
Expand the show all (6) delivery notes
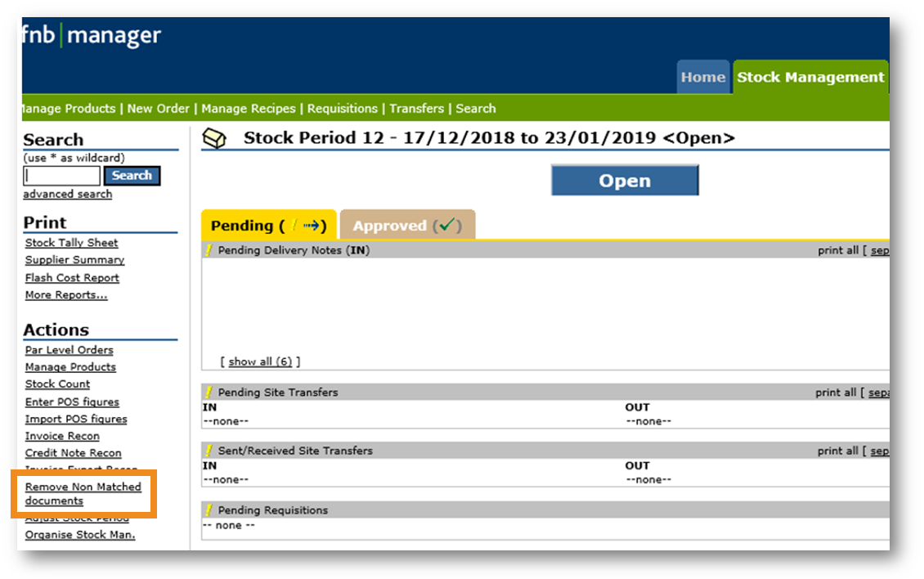(x=260, y=361)
